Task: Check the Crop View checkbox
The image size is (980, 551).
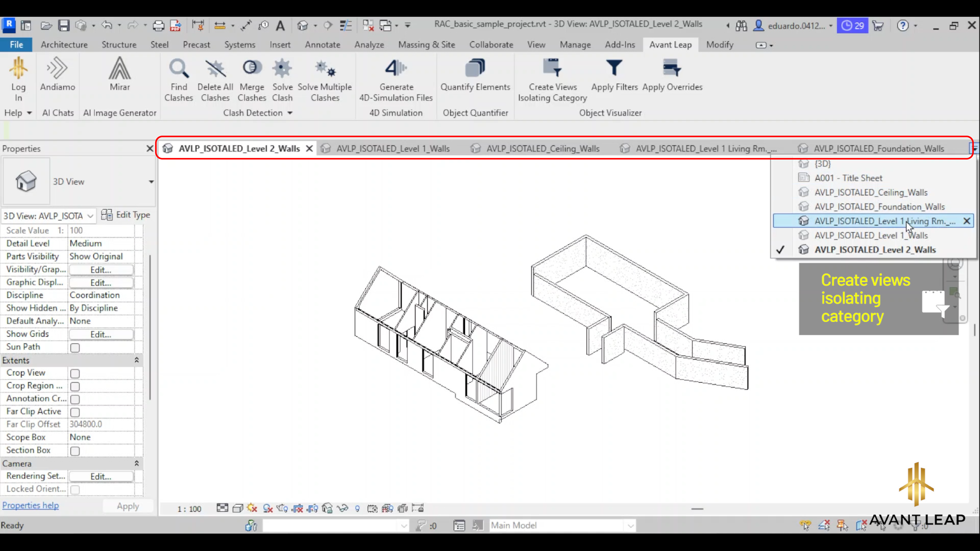Action: tap(75, 373)
